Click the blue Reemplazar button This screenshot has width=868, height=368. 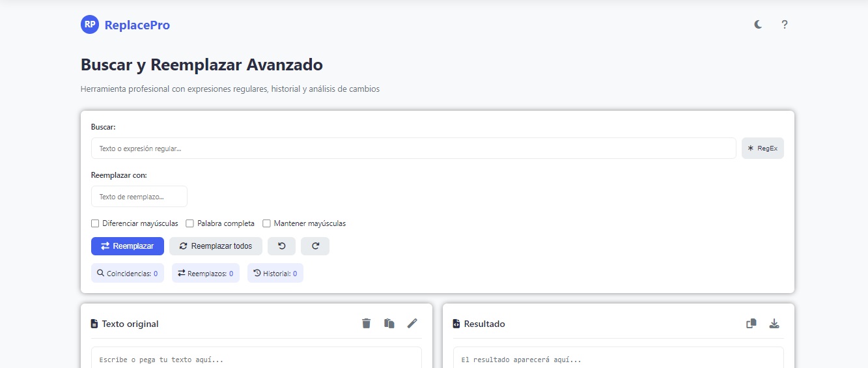(128, 246)
